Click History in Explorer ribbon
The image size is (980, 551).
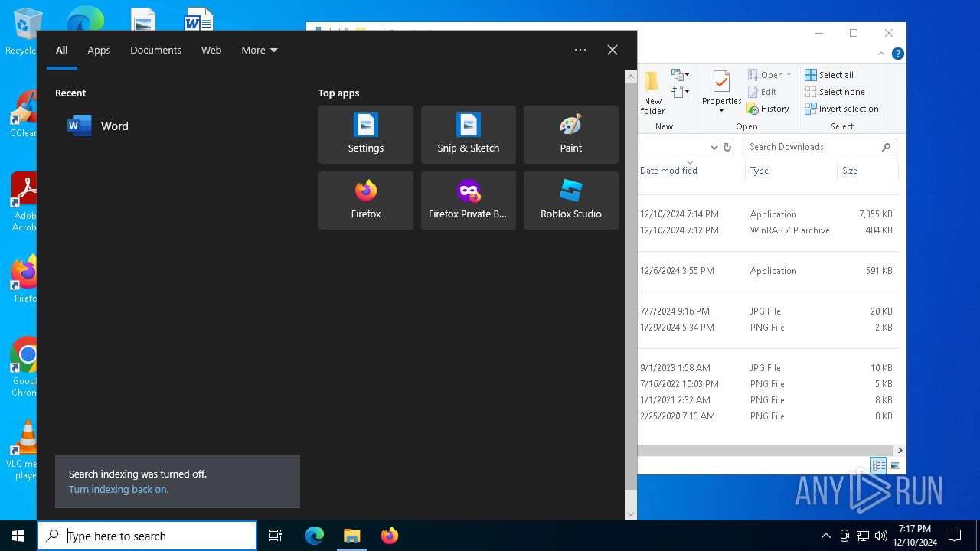point(768,109)
